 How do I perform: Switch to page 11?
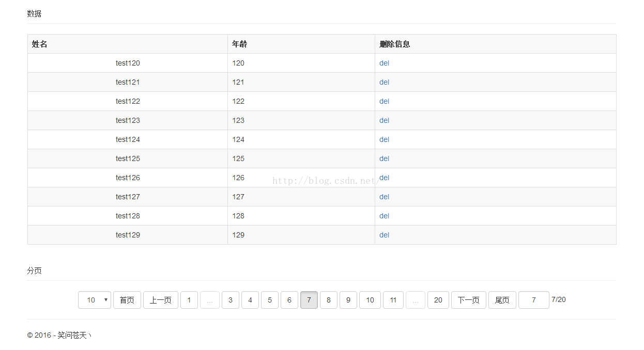pyautogui.click(x=393, y=300)
